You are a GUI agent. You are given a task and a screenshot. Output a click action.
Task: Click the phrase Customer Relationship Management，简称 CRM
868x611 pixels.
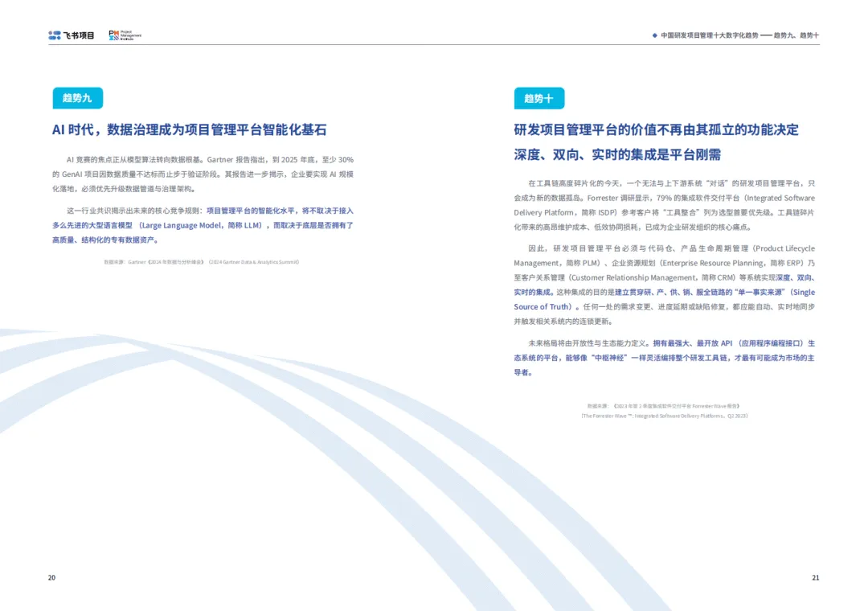pos(653,277)
